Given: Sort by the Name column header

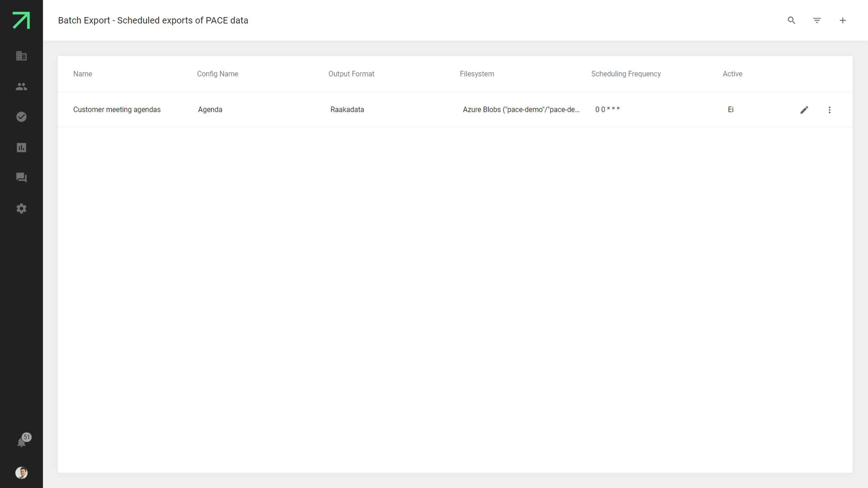Looking at the screenshot, I should 83,74.
